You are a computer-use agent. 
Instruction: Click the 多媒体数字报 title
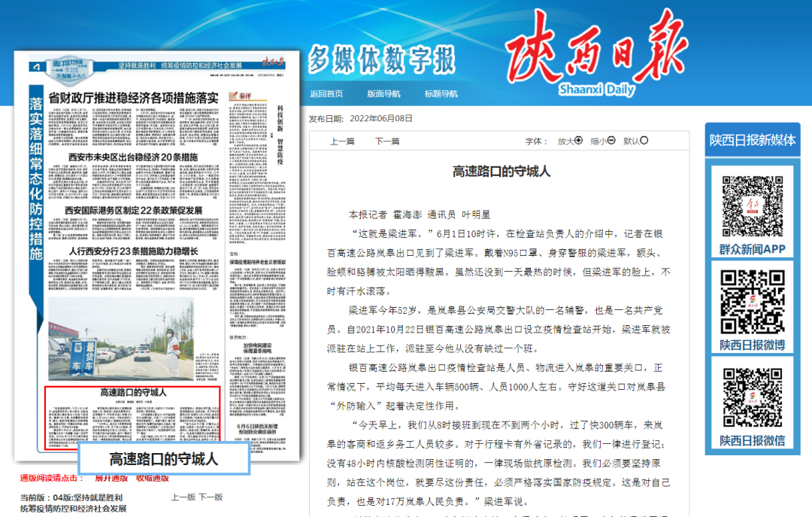(x=382, y=59)
